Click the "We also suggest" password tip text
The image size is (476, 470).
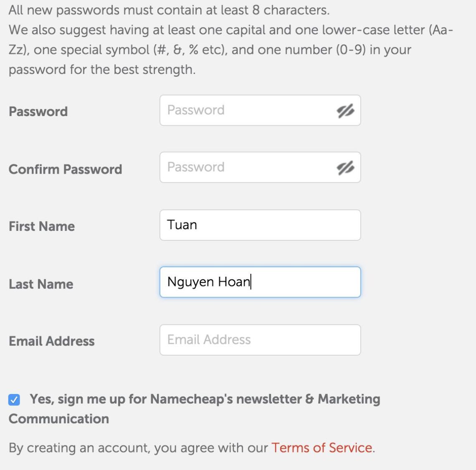point(230,30)
